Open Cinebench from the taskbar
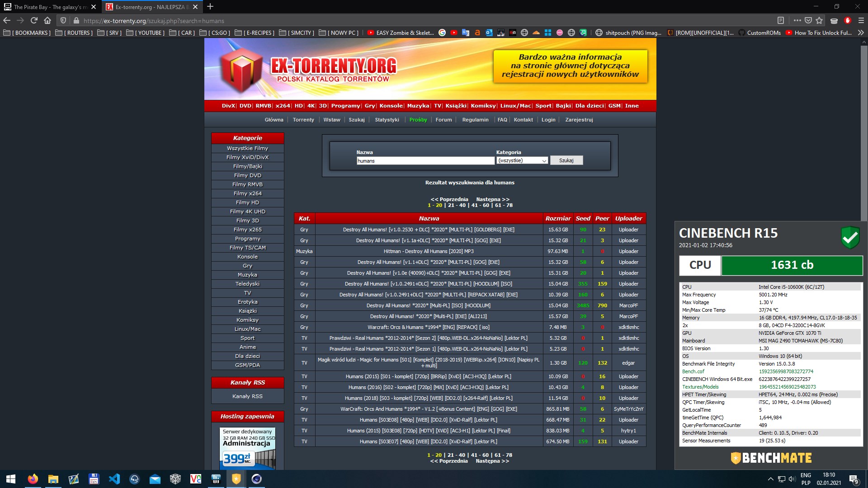Screen dimensions: 868x488 click(257, 479)
